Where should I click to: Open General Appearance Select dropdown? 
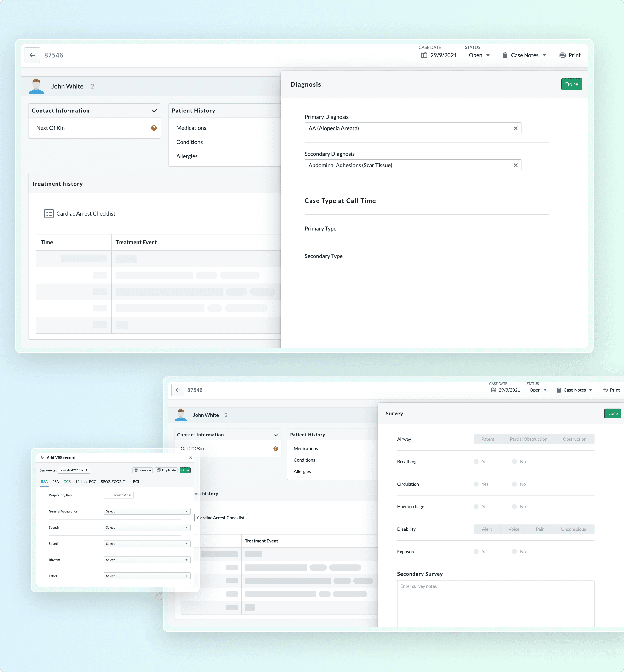click(147, 511)
